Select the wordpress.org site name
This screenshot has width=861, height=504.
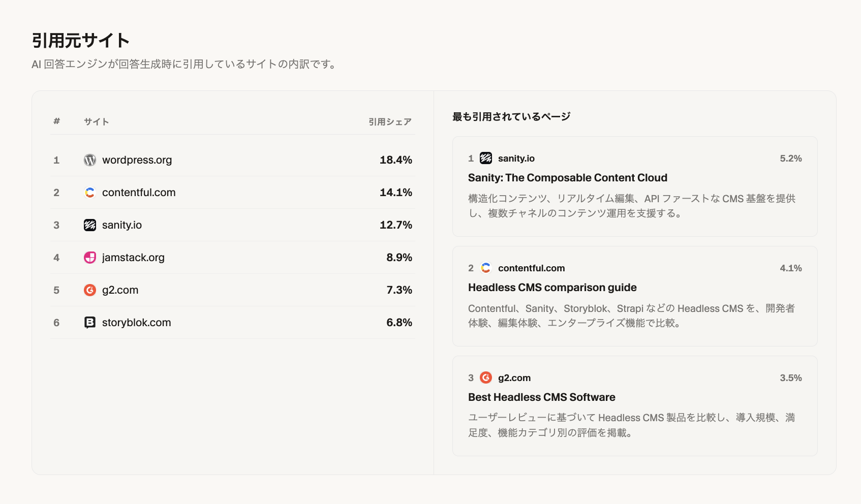click(137, 160)
